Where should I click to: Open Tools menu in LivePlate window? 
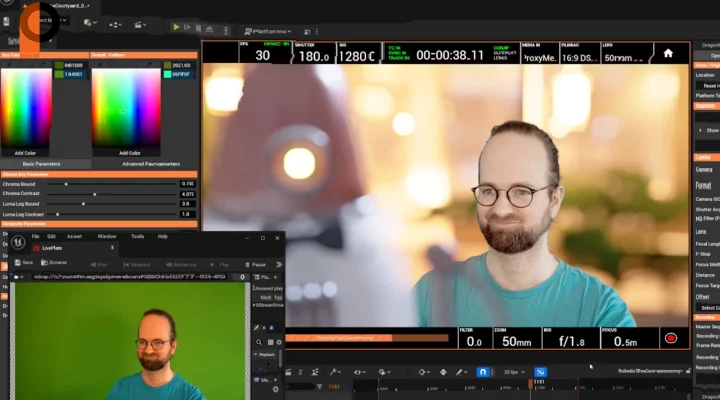click(137, 237)
